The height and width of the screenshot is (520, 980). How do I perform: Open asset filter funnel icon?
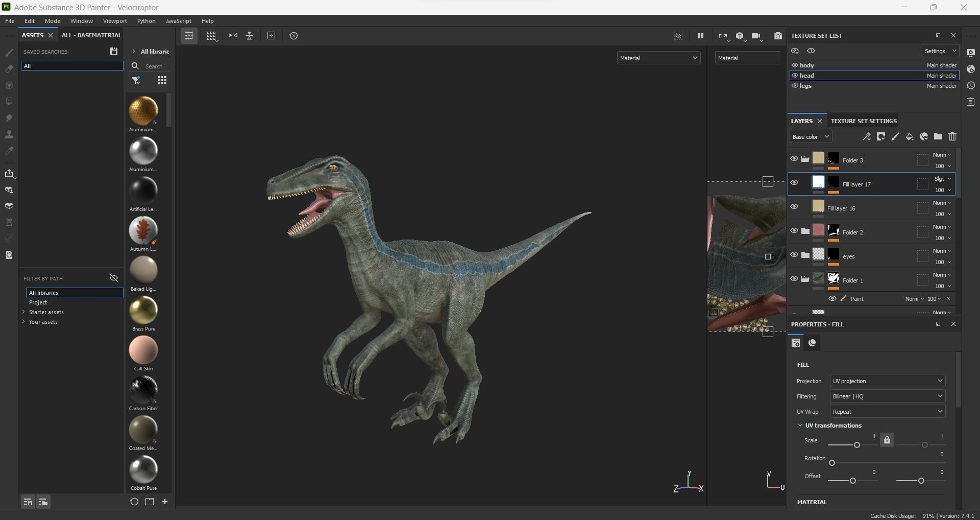tap(136, 80)
